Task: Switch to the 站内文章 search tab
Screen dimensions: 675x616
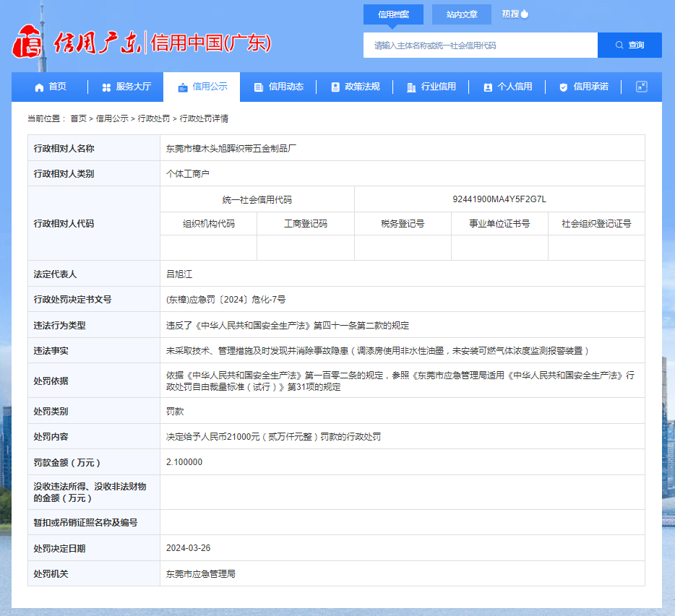Action: point(461,14)
